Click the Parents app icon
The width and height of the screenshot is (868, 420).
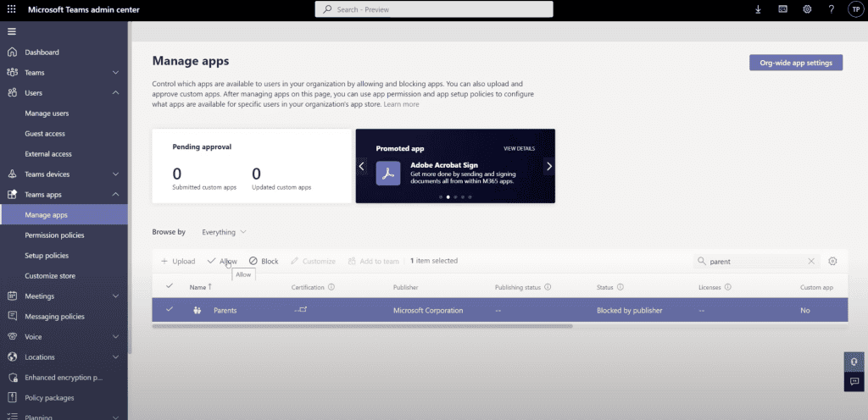197,311
